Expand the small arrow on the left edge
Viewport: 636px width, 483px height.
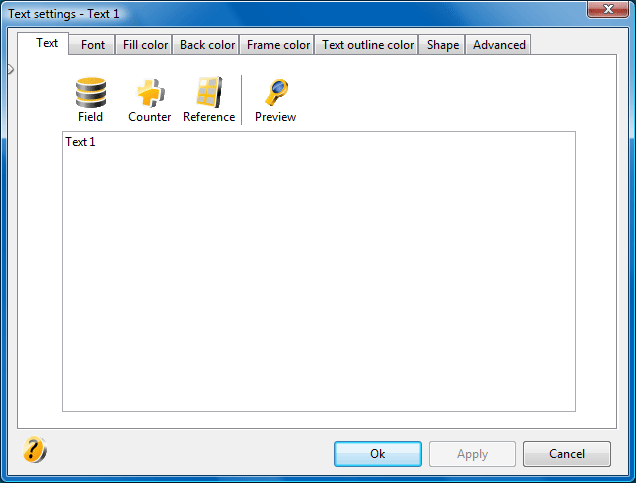(11, 69)
